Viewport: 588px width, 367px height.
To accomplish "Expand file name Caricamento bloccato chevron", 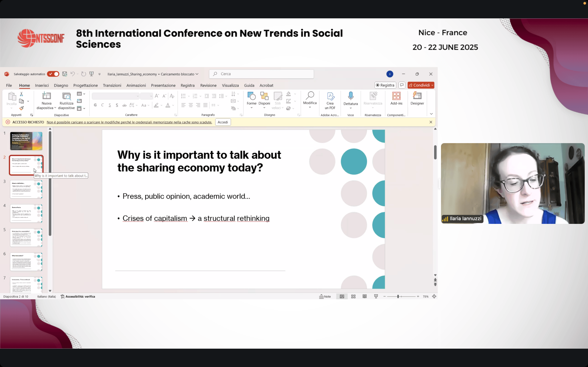I will tap(197, 74).
